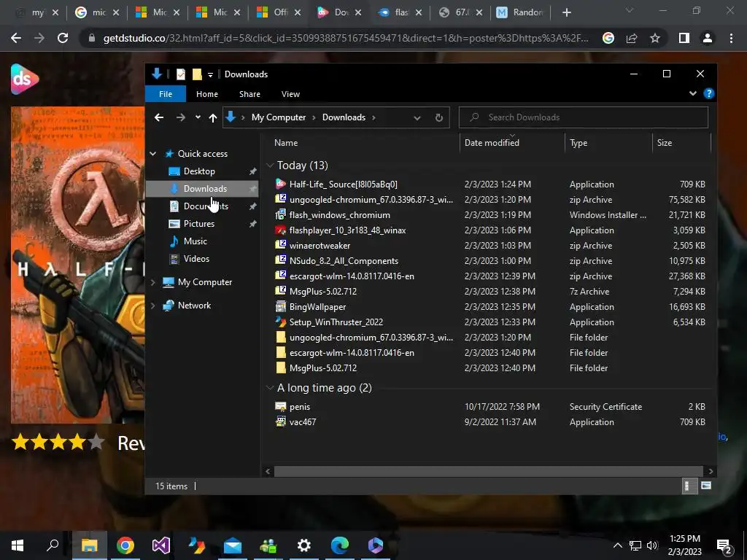Click the Explorer Back arrow
This screenshot has height=560, width=747.
(159, 117)
